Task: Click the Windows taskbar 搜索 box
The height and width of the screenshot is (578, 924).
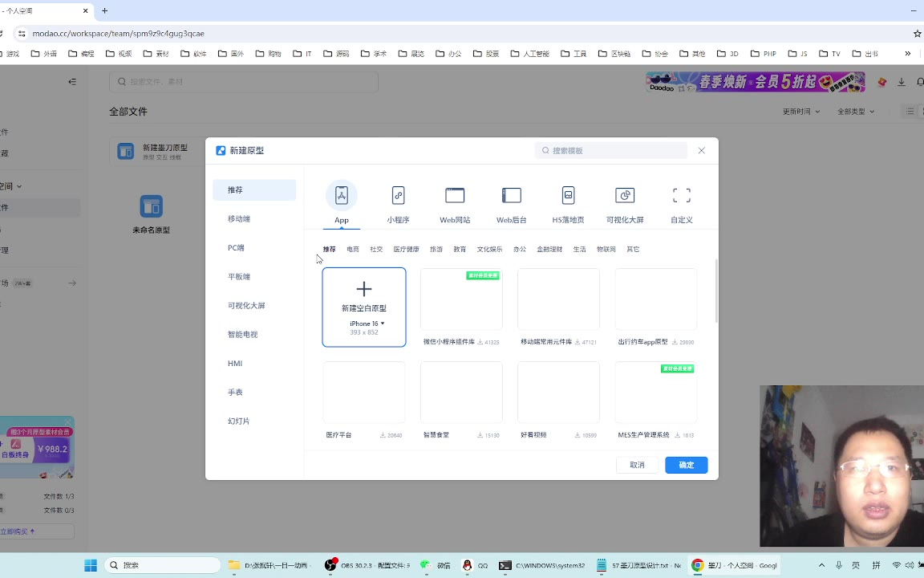Action: [163, 565]
